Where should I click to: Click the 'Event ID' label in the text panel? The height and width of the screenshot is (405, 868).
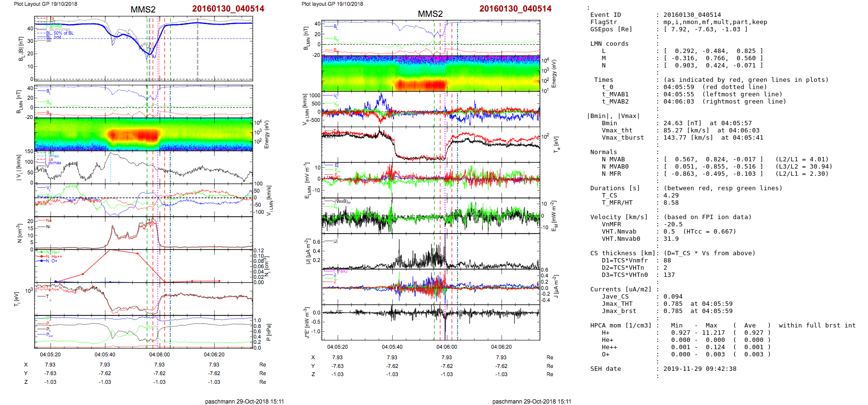[605, 15]
